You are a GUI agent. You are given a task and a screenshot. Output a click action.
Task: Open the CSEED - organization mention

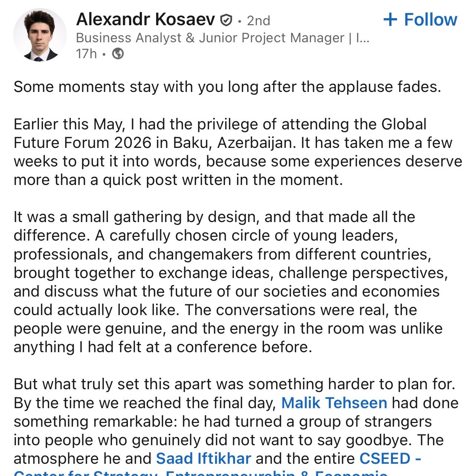tap(390, 459)
